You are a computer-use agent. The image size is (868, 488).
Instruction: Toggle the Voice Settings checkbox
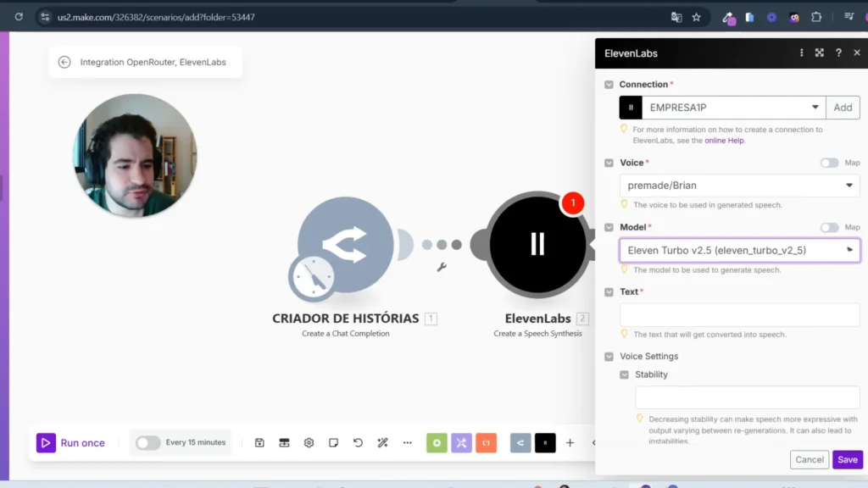pyautogui.click(x=609, y=357)
